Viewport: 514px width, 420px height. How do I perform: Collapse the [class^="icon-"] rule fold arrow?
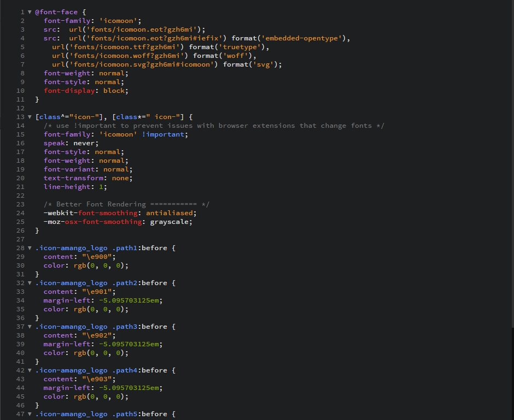coord(30,117)
